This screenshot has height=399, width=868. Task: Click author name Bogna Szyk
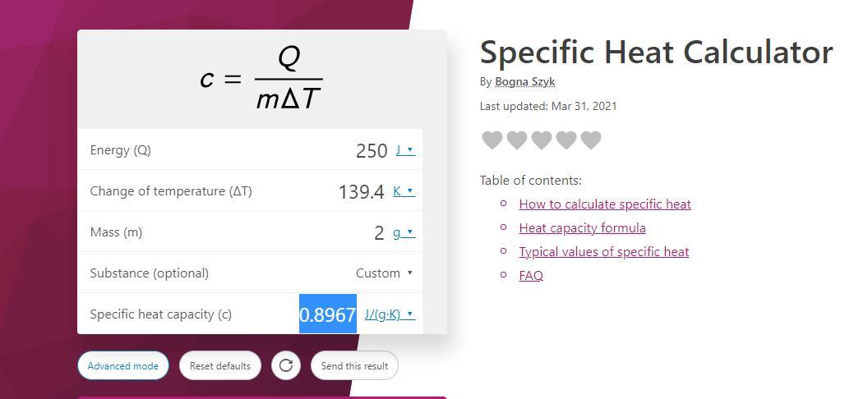(x=524, y=82)
